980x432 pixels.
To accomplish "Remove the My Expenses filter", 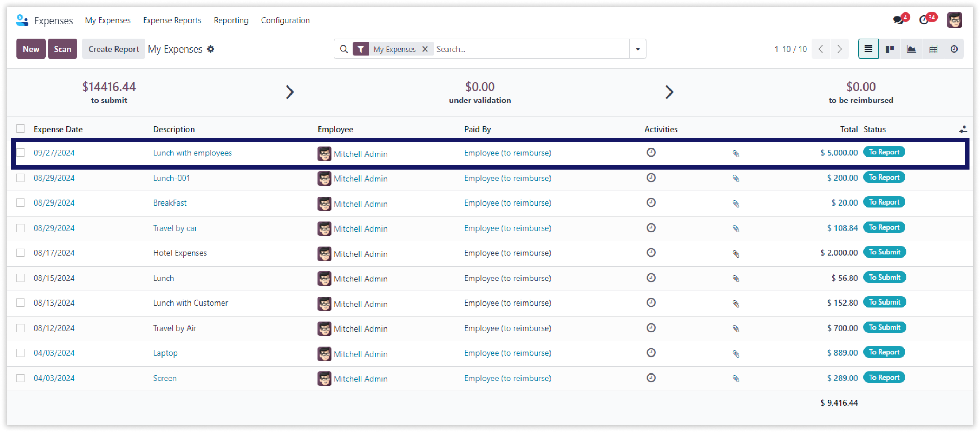I will [x=425, y=49].
